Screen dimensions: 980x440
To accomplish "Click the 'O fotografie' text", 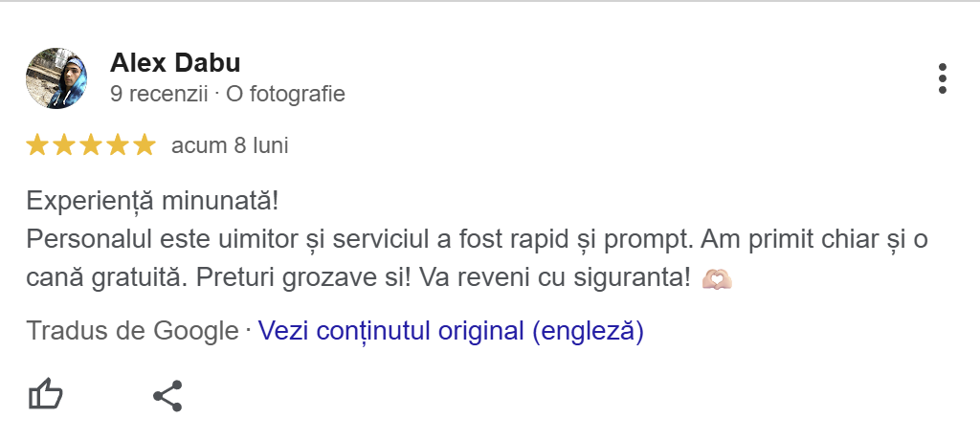I will 285,95.
